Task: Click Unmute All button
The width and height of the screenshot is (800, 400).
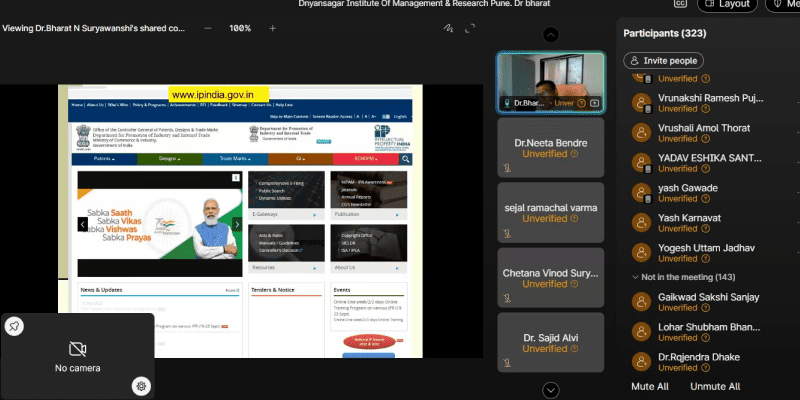Action: click(715, 386)
